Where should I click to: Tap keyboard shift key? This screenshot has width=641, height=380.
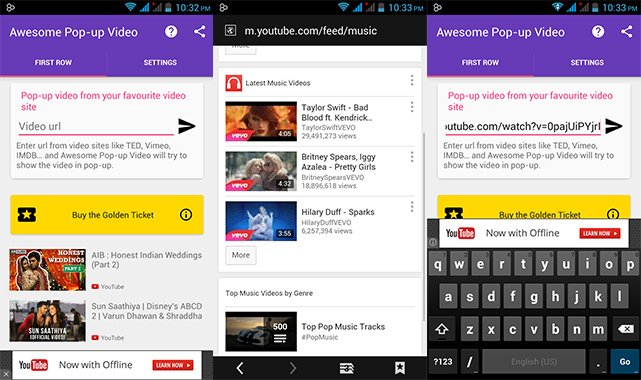(442, 329)
